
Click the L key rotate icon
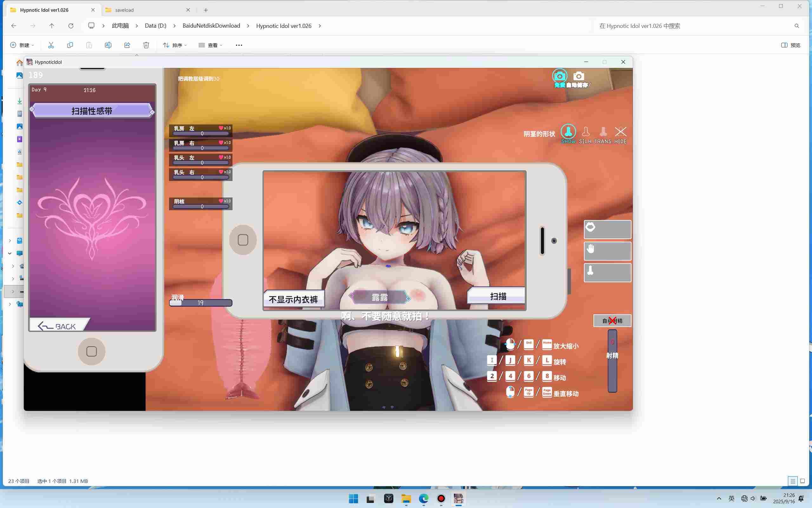pos(547,360)
